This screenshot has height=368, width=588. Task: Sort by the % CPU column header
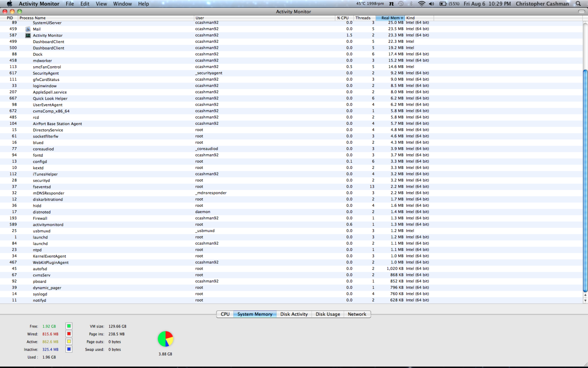tap(344, 18)
